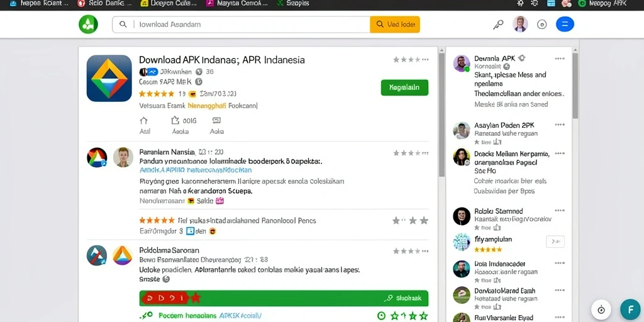Open the three-dot menu for Asaylan Paden 2PK
Screen dimensions: 644x322
tap(559, 125)
